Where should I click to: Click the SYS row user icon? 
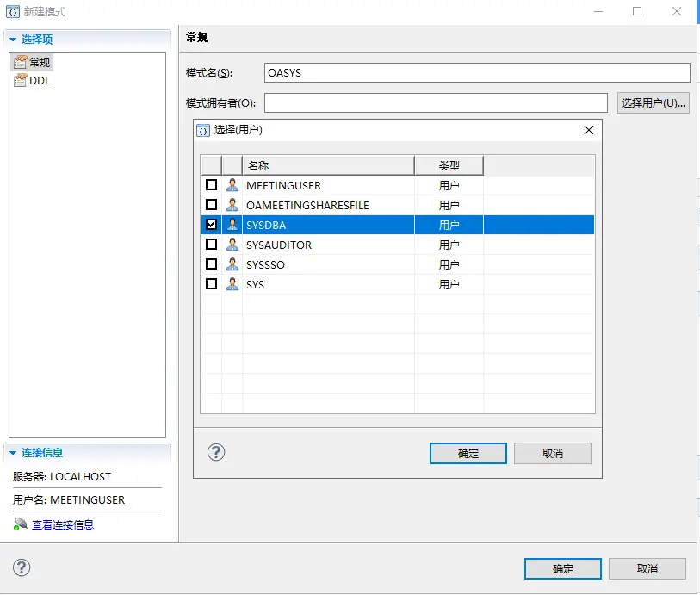232,284
